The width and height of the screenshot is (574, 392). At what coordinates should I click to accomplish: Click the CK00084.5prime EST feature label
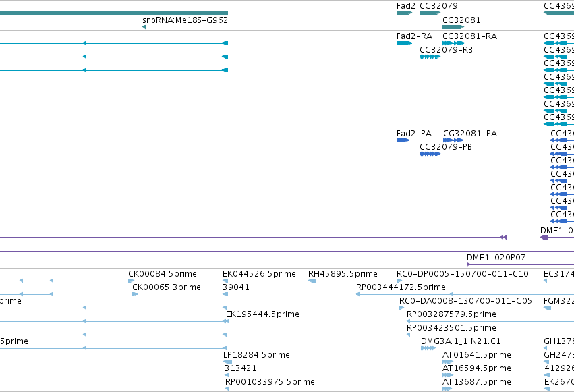163,274
